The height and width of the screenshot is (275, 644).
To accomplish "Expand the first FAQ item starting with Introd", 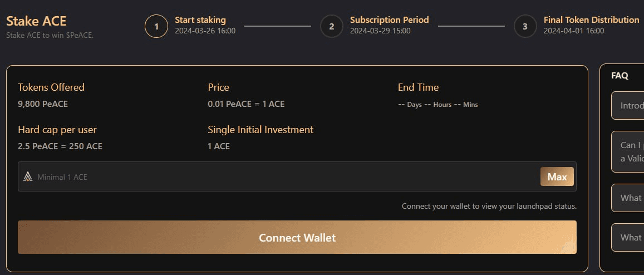I will [x=627, y=106].
